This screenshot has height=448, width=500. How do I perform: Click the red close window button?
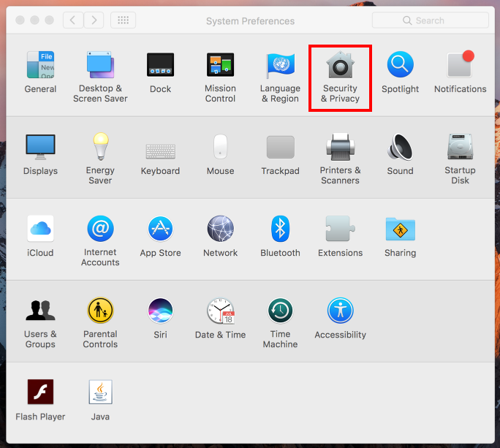click(20, 20)
